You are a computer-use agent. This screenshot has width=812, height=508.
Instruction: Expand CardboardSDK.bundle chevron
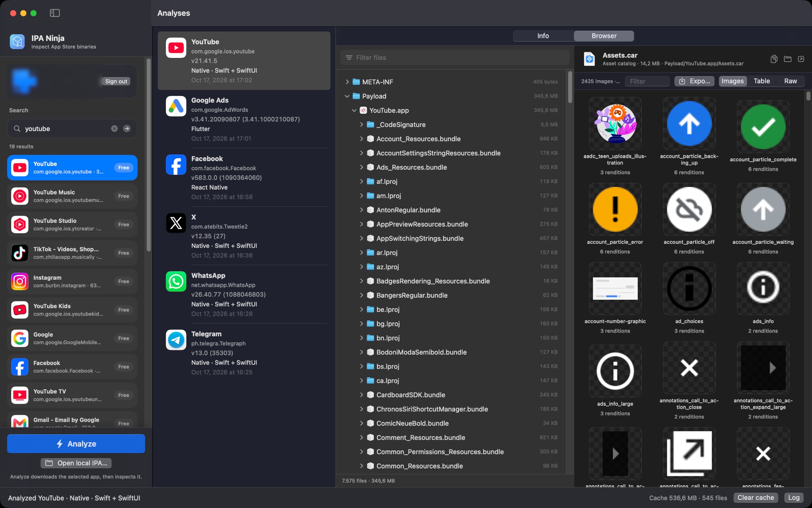click(361, 395)
